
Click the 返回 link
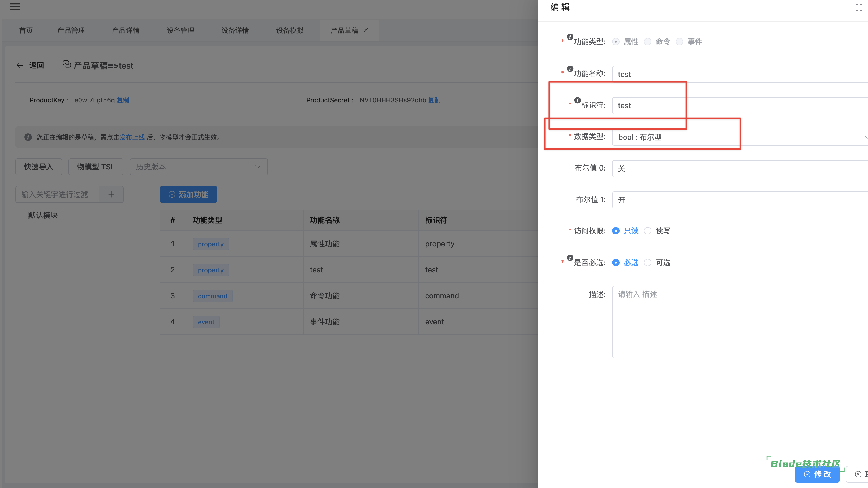[x=36, y=65]
